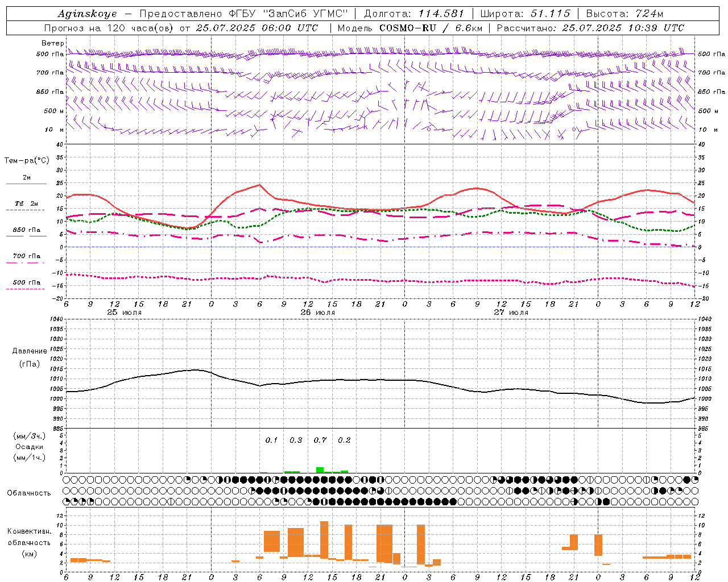Click the "0.1" precipitation amount value

271,440
